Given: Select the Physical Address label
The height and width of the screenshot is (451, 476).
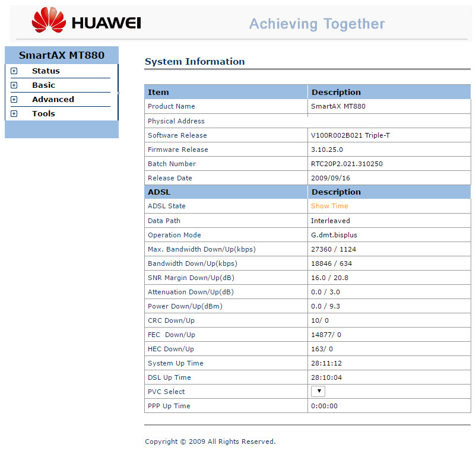Looking at the screenshot, I should click(x=176, y=121).
